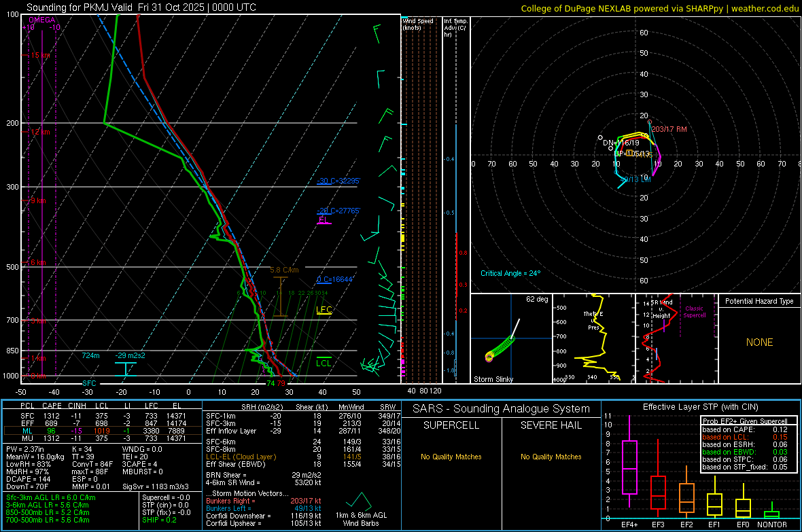The width and height of the screenshot is (802, 532).
Task: Click the based on LCL: probability line
Action: coord(745,437)
